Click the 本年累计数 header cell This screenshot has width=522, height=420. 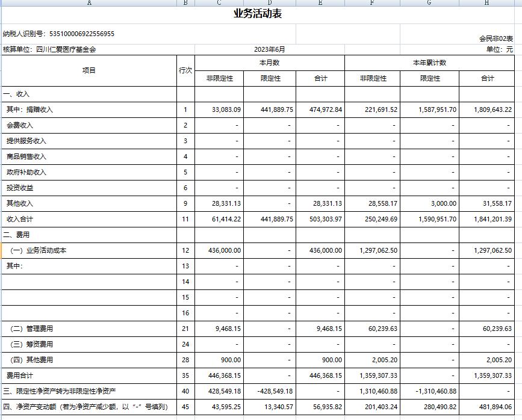click(430, 63)
